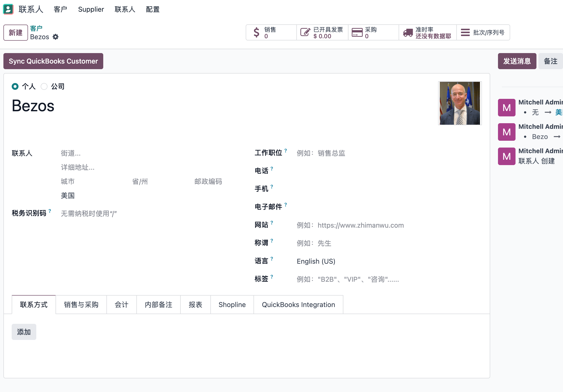Open the 语言 dropdown showing English (US)
The image size is (563, 392).
(389, 261)
